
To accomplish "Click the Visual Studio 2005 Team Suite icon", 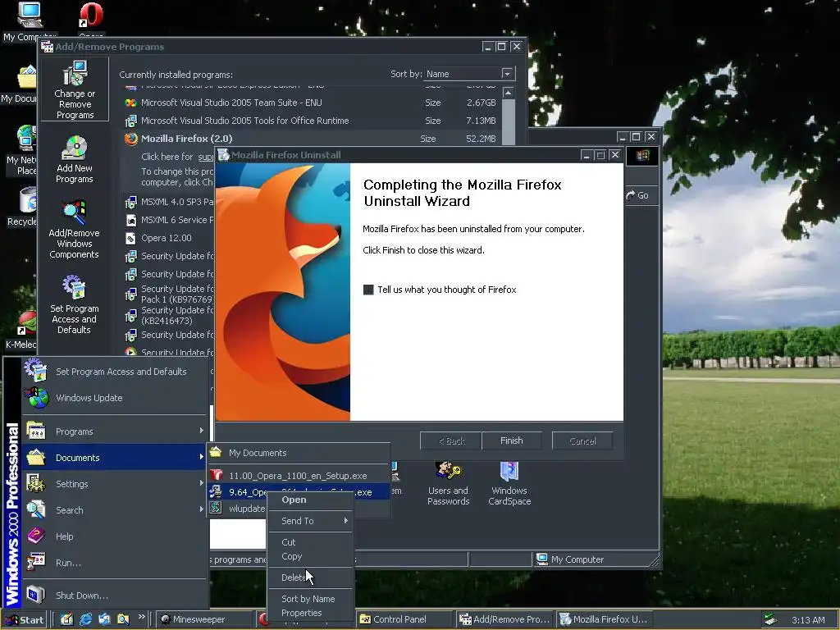I will click(130, 103).
